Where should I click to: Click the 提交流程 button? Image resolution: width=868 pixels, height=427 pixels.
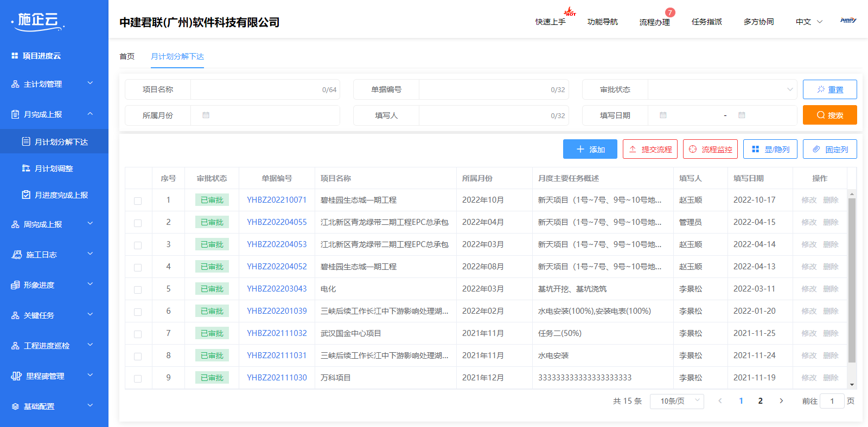pos(650,149)
